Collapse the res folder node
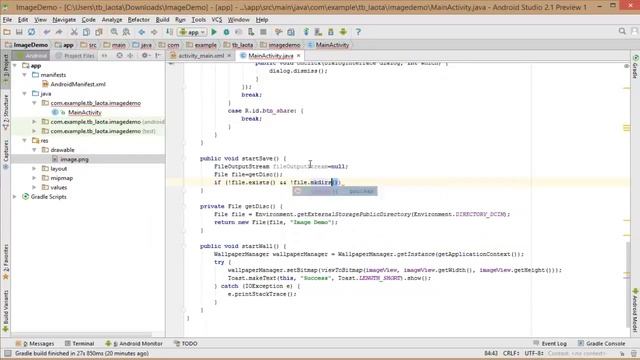Viewport: 640px width, 360px height. pos(24,140)
